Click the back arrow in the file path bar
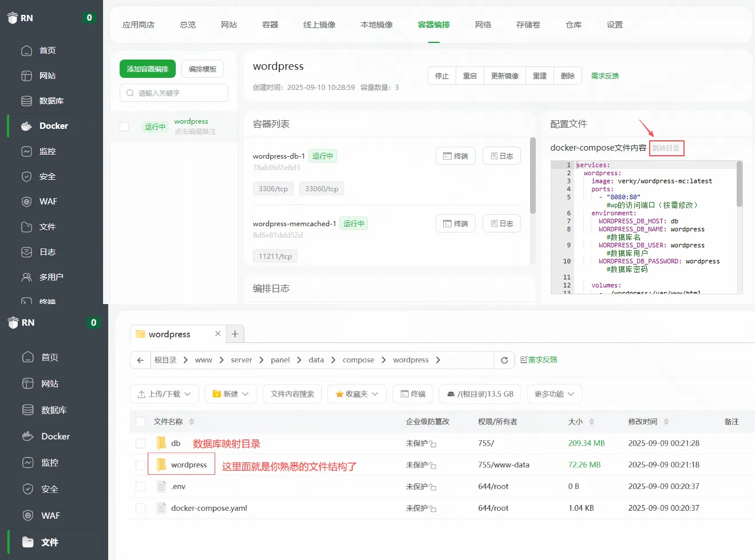The image size is (755, 560). 140,360
